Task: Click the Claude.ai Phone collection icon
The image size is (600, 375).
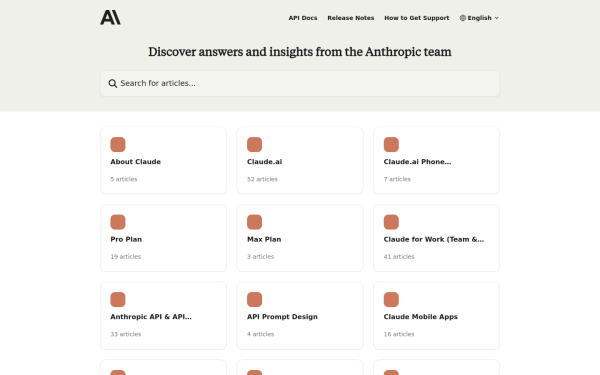Action: pos(391,145)
